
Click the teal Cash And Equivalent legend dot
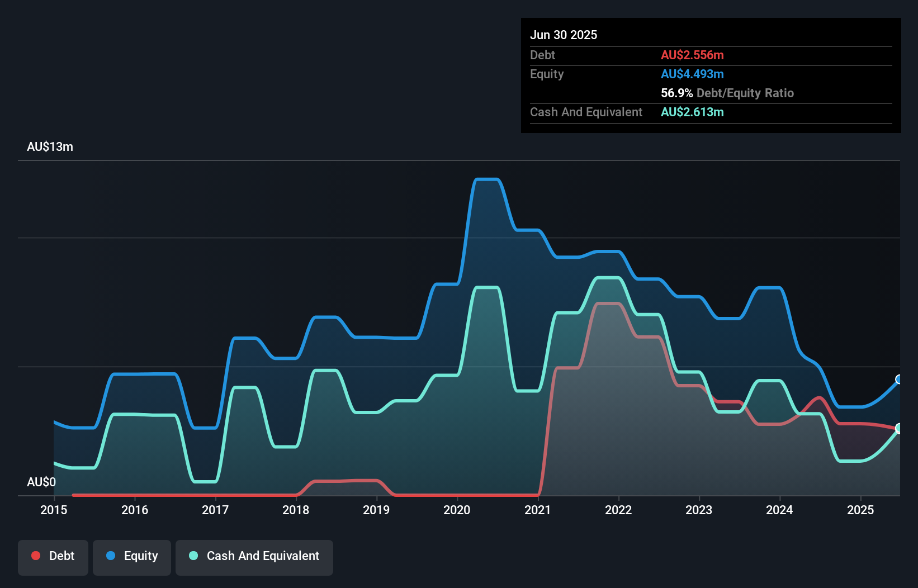click(193, 556)
